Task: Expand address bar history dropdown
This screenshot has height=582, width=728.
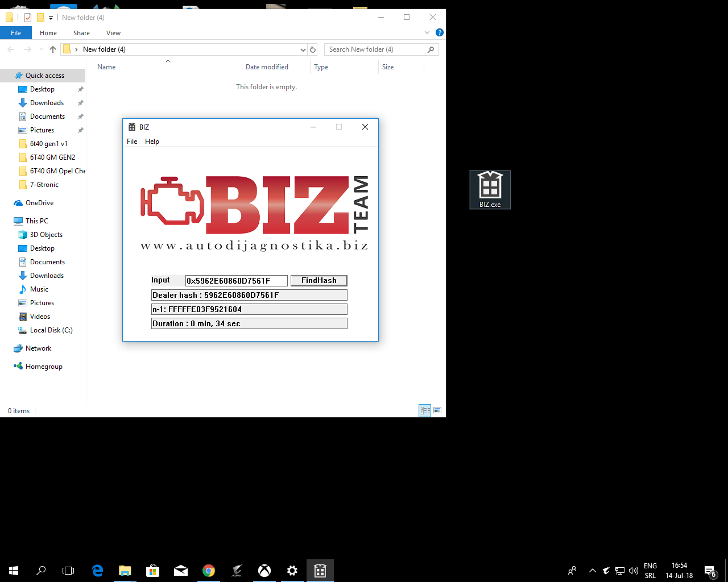Action: point(303,49)
